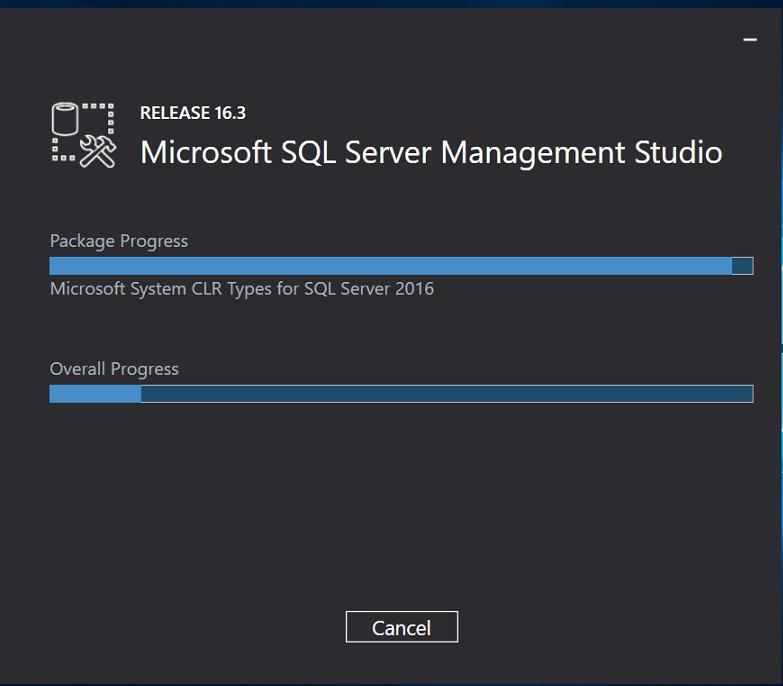Click the word Microsoft in the title
Screen dimensions: 783x686
click(x=205, y=152)
